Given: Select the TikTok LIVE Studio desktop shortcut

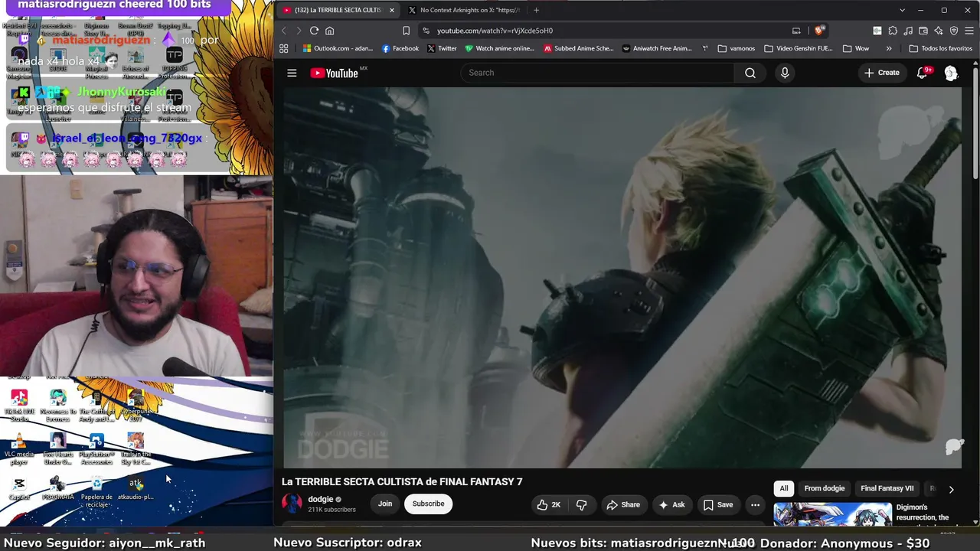Looking at the screenshot, I should 19,405.
